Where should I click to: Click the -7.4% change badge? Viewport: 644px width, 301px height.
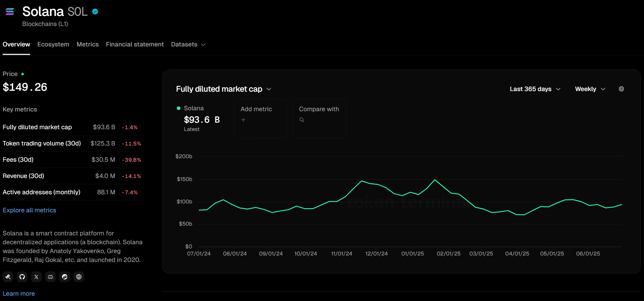coord(130,192)
